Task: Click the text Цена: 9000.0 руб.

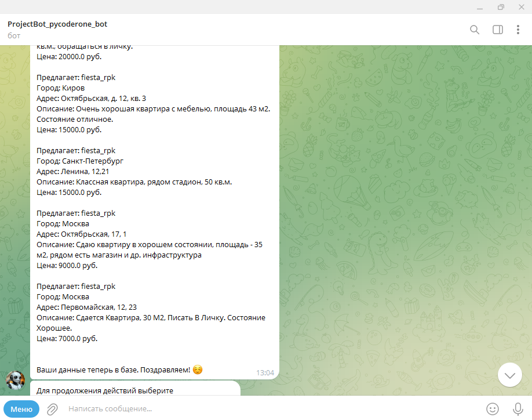Action: (x=67, y=266)
